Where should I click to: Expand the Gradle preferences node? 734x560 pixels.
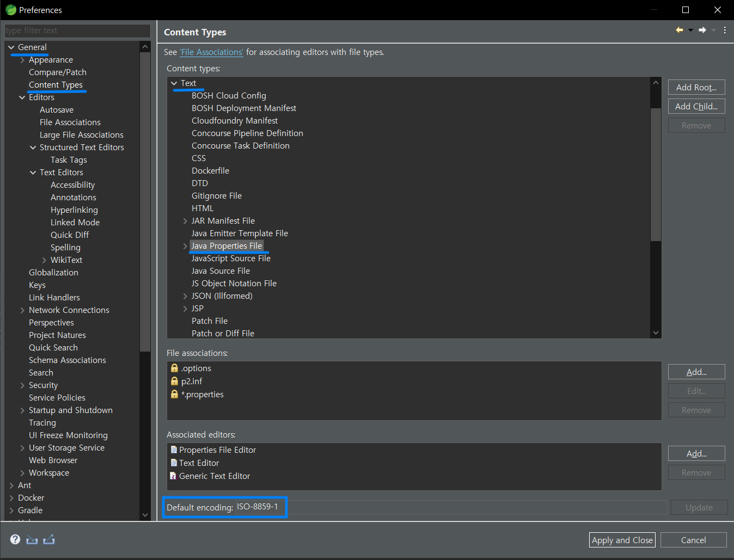click(11, 510)
